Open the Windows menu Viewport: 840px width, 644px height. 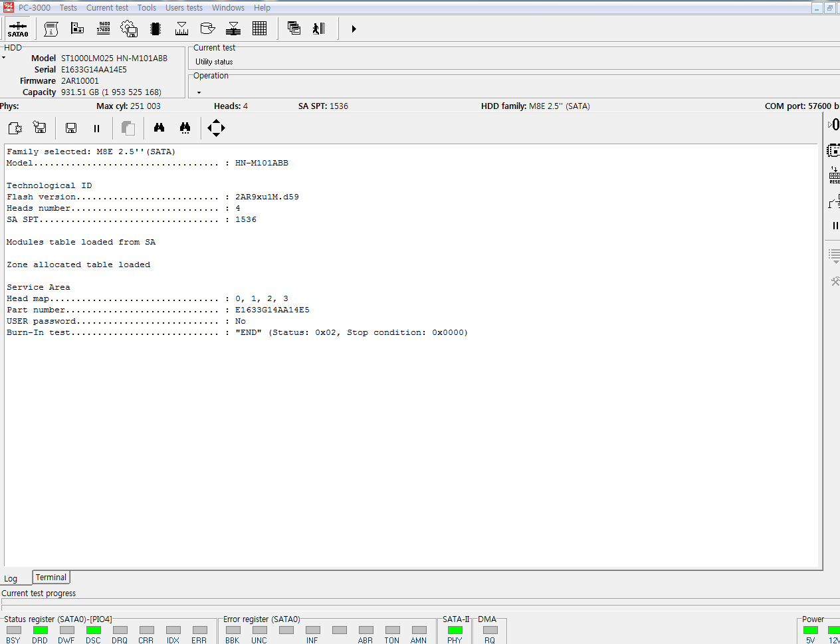coord(228,7)
